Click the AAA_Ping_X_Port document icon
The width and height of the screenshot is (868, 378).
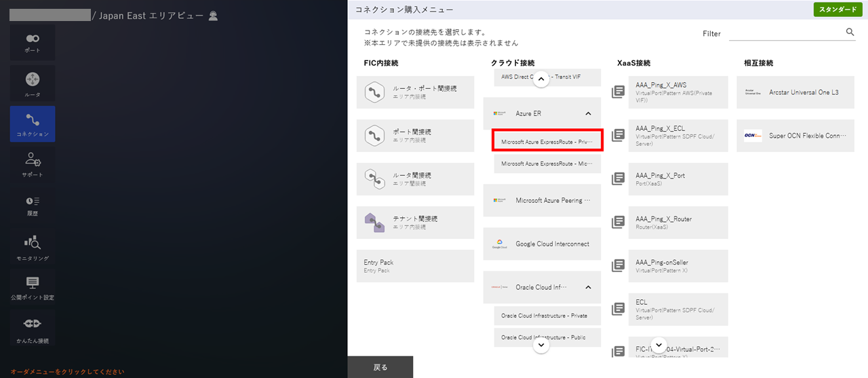pos(618,178)
